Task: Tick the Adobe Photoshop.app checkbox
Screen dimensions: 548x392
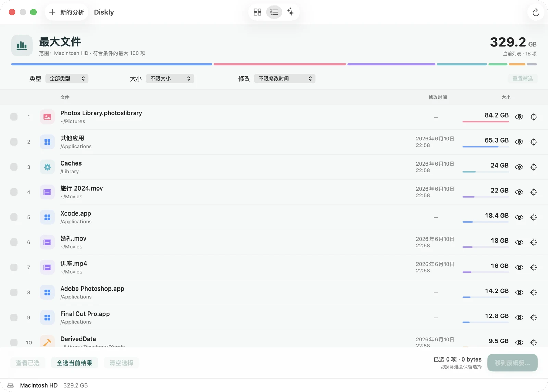Action: pyautogui.click(x=14, y=292)
